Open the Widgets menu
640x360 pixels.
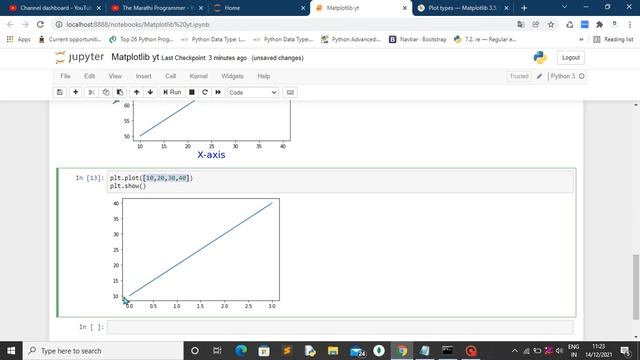(x=232, y=76)
